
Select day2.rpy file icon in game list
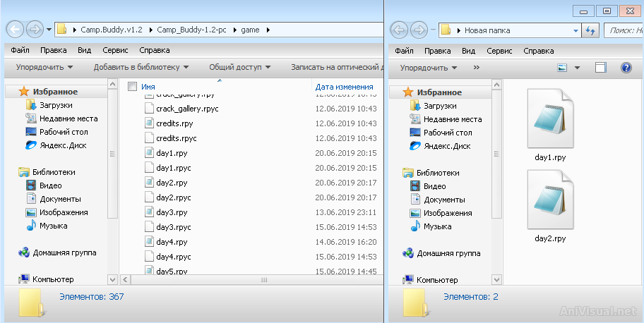coord(150,183)
